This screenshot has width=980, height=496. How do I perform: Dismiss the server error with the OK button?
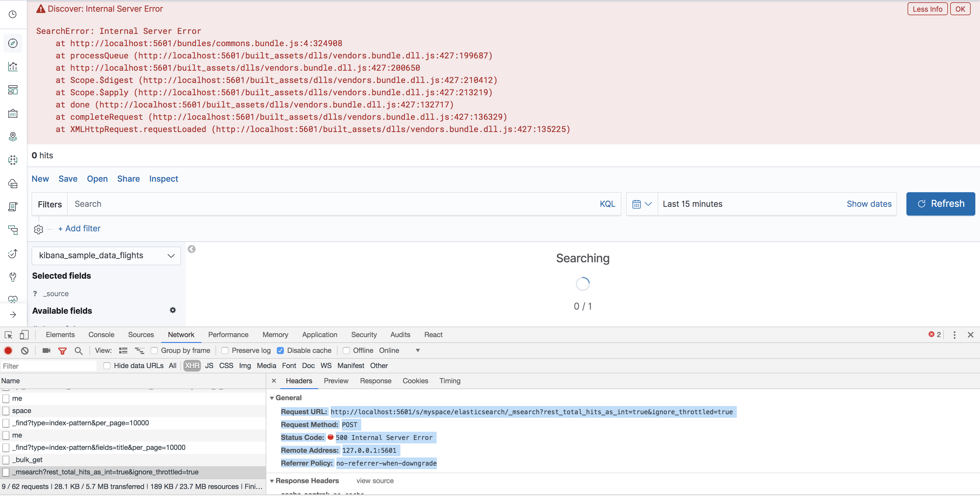960,9
